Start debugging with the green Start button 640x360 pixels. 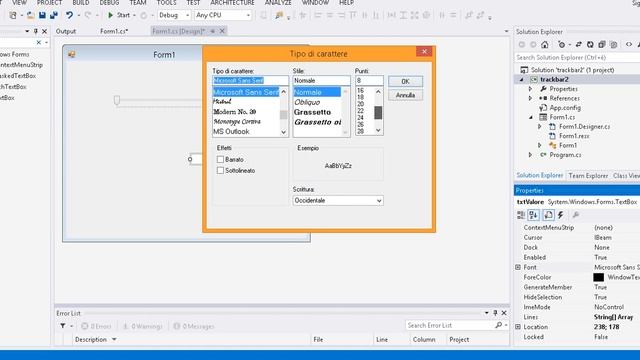pyautogui.click(x=119, y=15)
